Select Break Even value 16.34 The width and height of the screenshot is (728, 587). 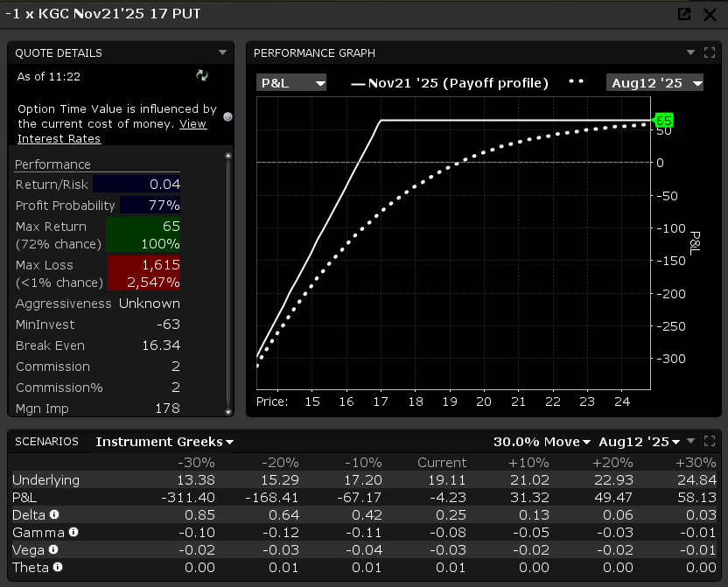[x=161, y=346]
